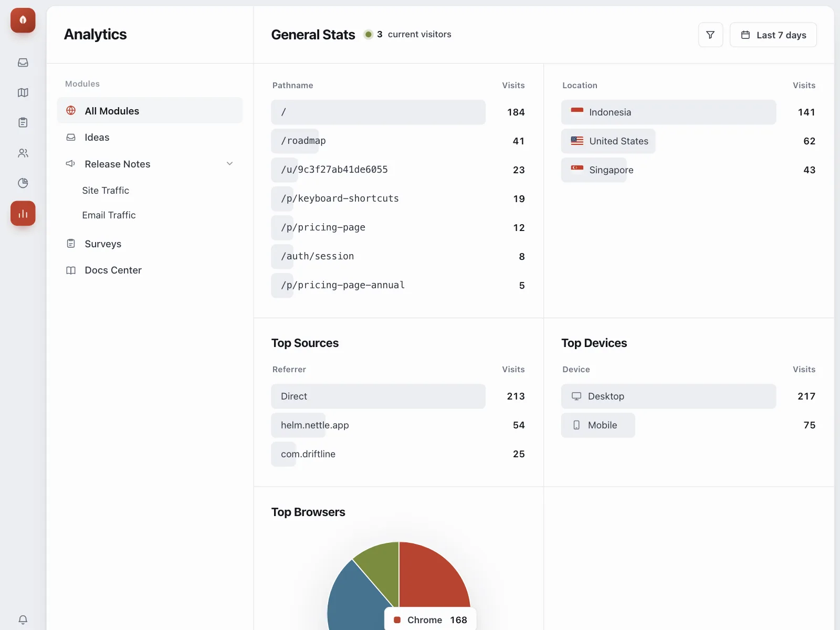Click the /p/pricing-page-annual pathname
Viewport: 840px width, 630px height.
tap(343, 285)
